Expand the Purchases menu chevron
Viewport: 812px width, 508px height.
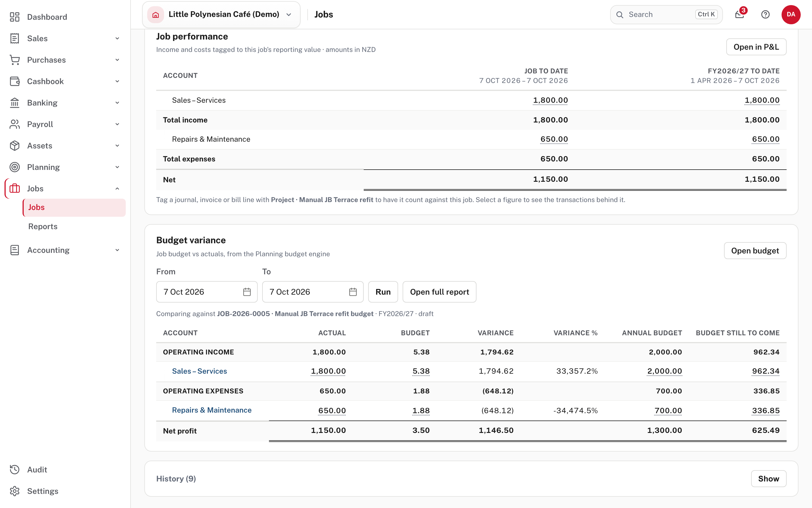coord(117,60)
